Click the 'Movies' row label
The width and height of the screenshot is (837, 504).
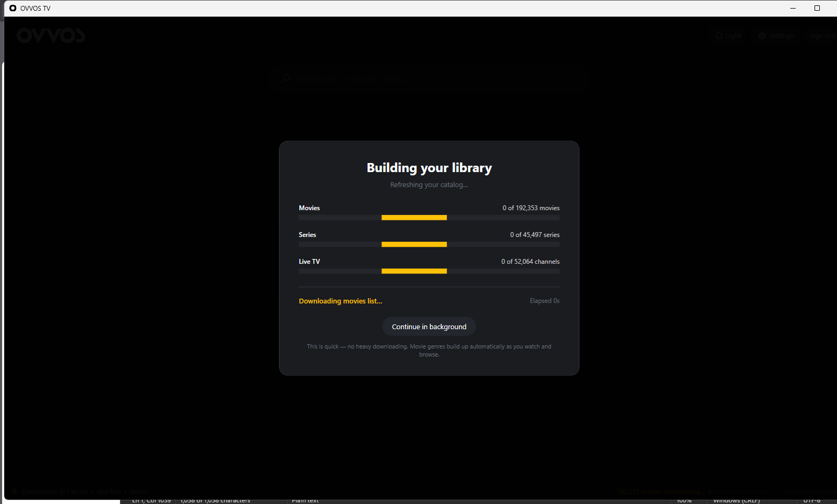coord(309,208)
